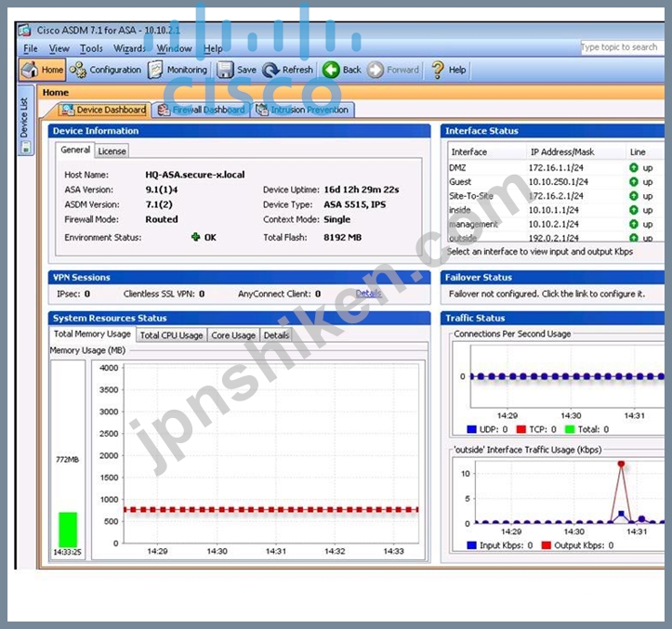Click the Save floppy disk icon
The image size is (672, 629).
pyautogui.click(x=225, y=70)
